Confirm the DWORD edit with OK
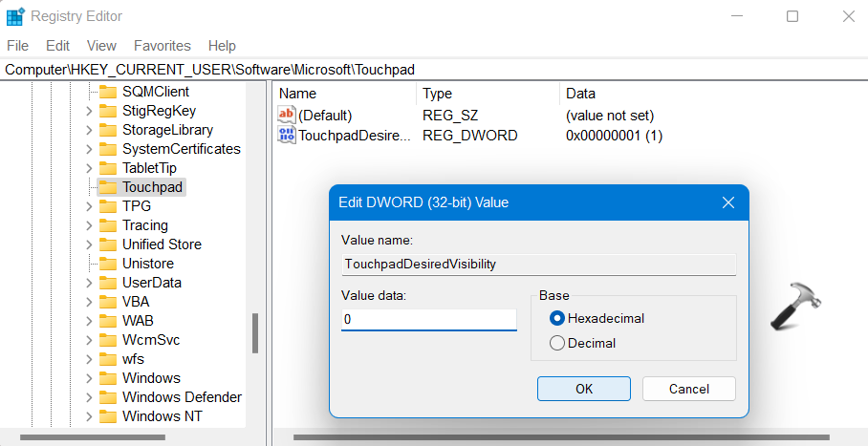Viewport: 868px width, 446px height. point(583,389)
